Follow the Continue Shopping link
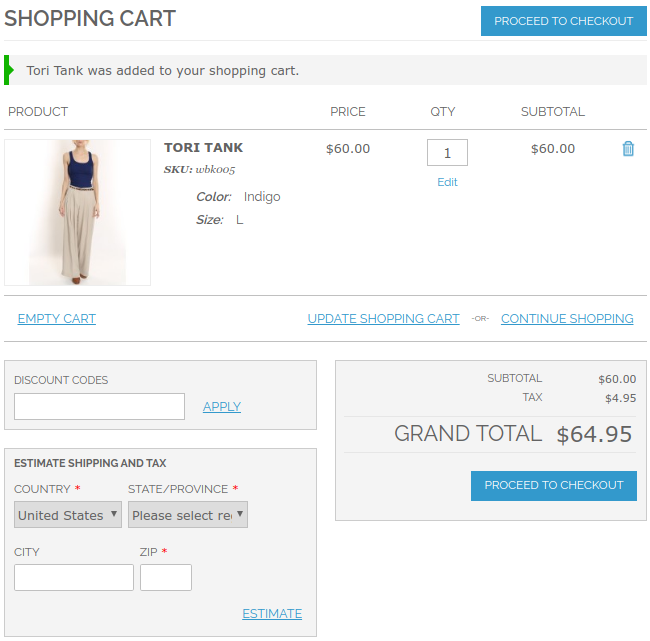The height and width of the screenshot is (641, 650). click(x=567, y=319)
